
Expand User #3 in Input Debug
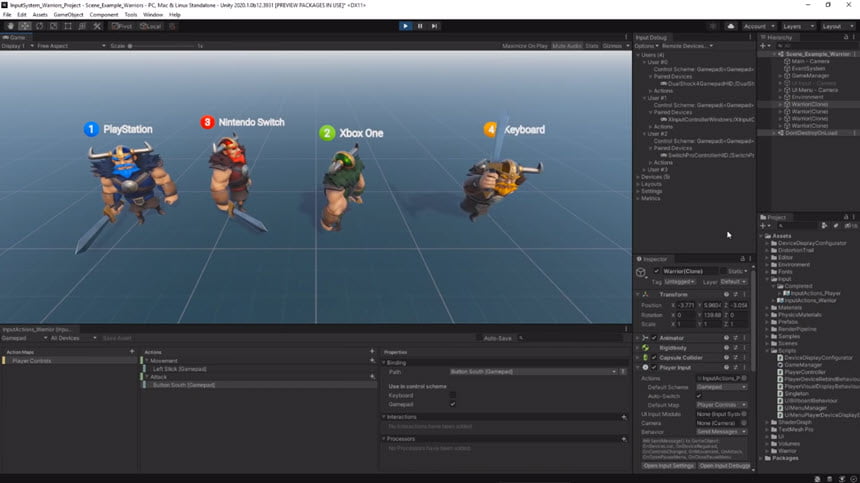pos(644,169)
